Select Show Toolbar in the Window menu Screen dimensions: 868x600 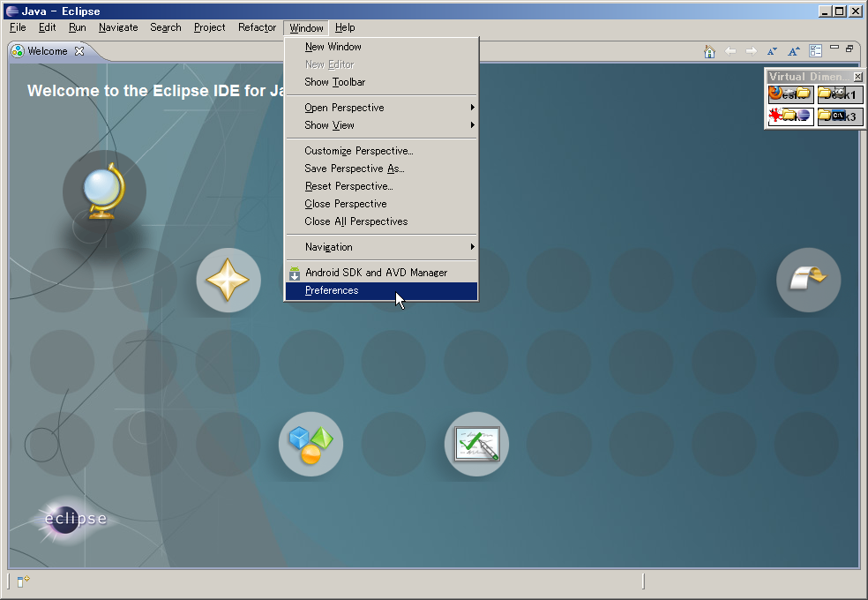[382, 82]
